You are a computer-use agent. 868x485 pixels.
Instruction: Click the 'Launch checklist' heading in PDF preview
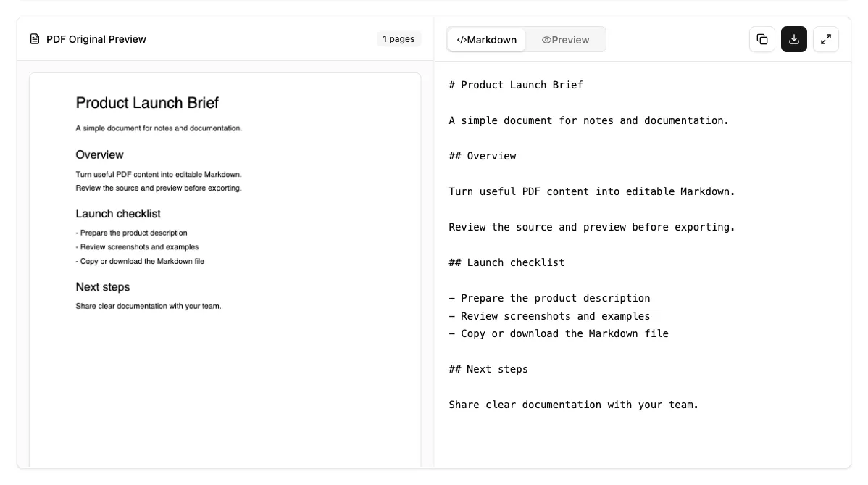[x=118, y=214]
